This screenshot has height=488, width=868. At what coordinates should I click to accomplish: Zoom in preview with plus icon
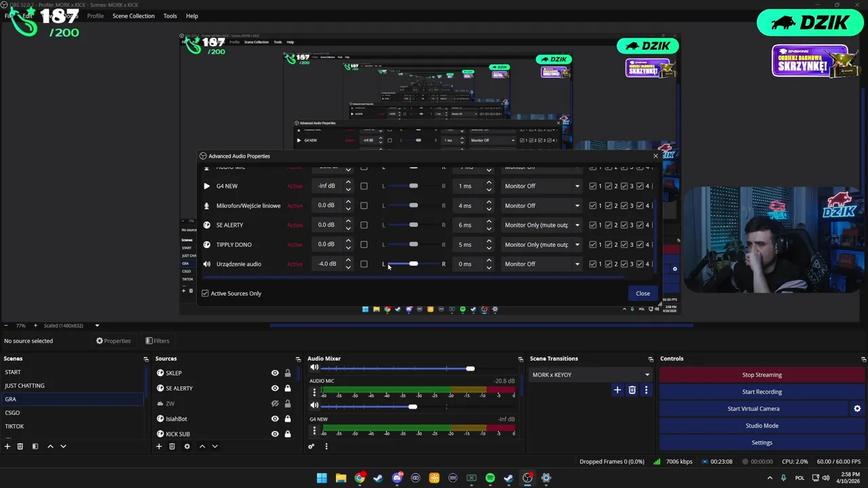click(36, 325)
